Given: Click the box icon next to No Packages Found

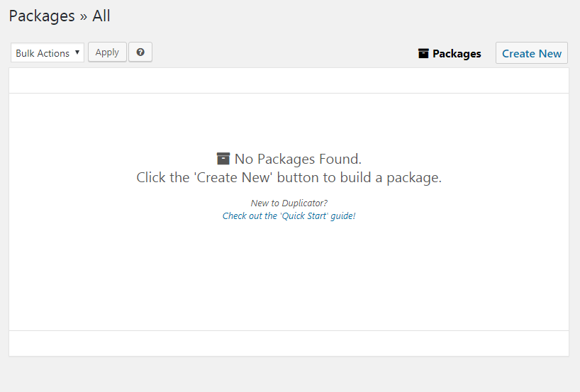Looking at the screenshot, I should click(223, 159).
